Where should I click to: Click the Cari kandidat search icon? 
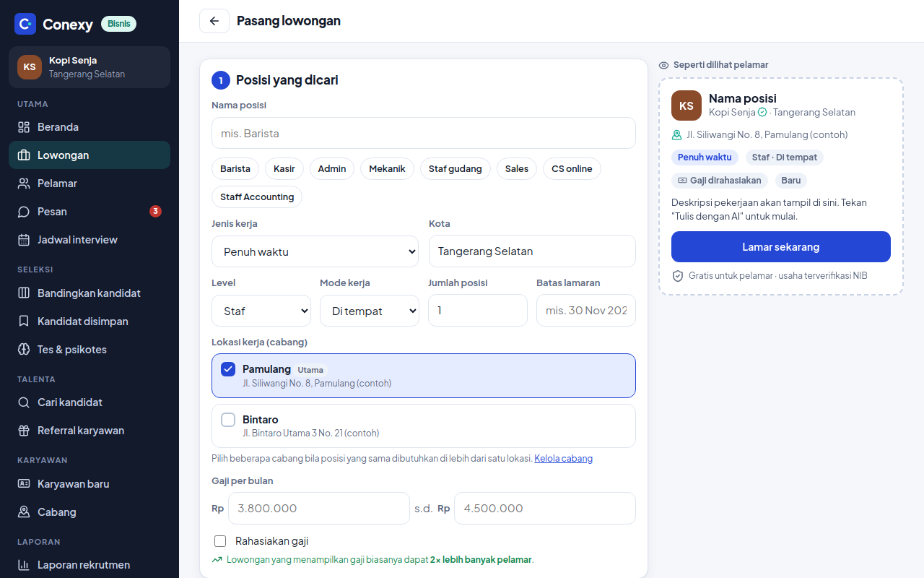24,402
